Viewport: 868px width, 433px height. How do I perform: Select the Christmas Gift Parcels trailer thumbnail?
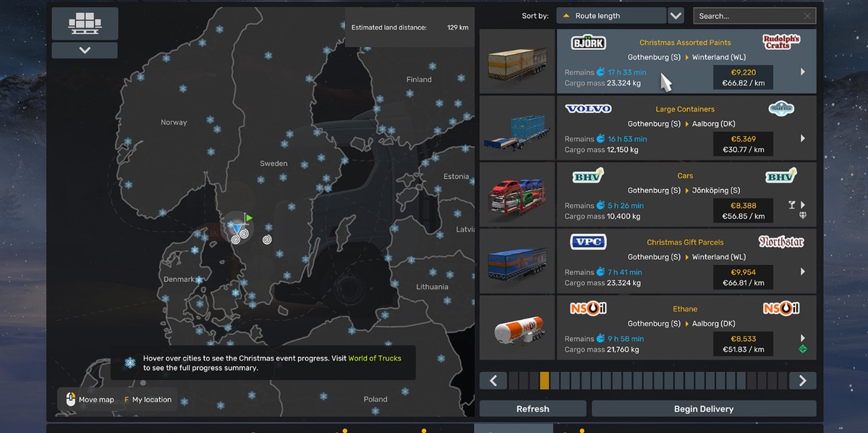[x=517, y=261]
